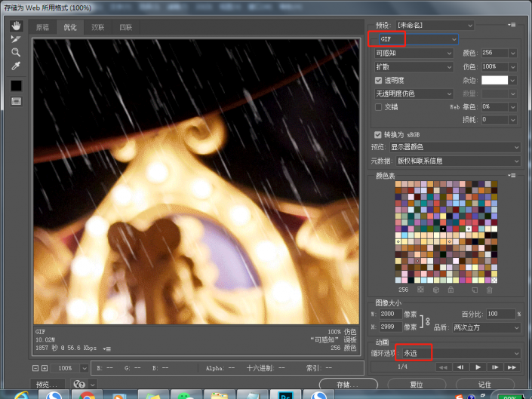Select the Slice Select tool
532x399 pixels.
[x=16, y=39]
